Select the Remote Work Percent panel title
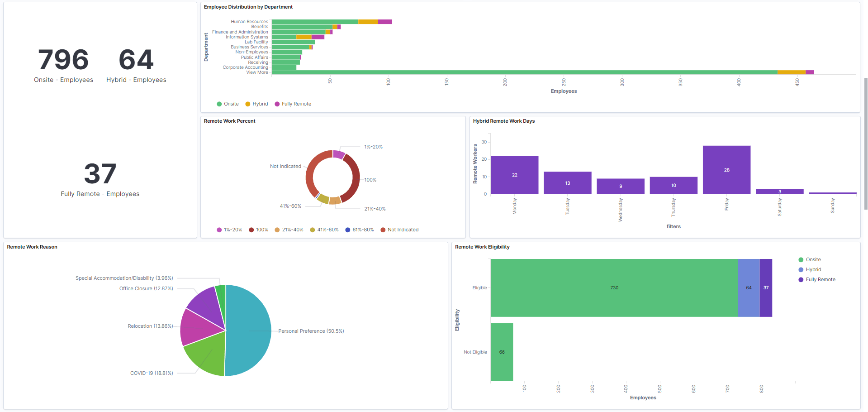Image resolution: width=868 pixels, height=412 pixels. point(229,121)
